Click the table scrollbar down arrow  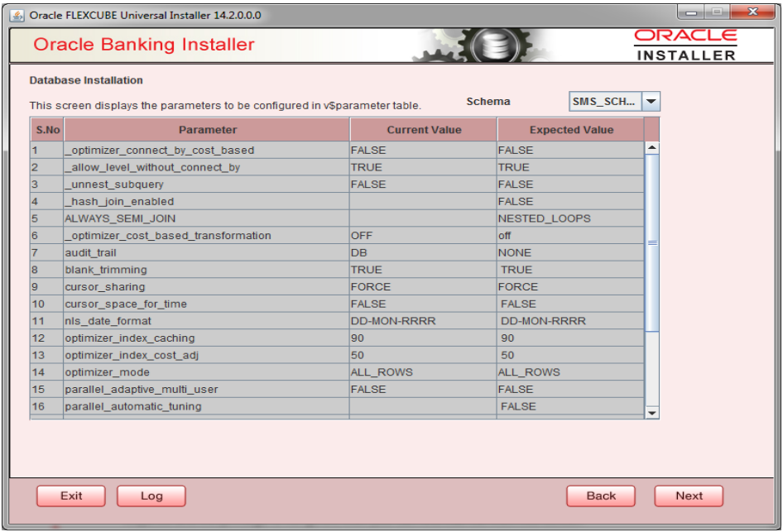[x=651, y=413]
